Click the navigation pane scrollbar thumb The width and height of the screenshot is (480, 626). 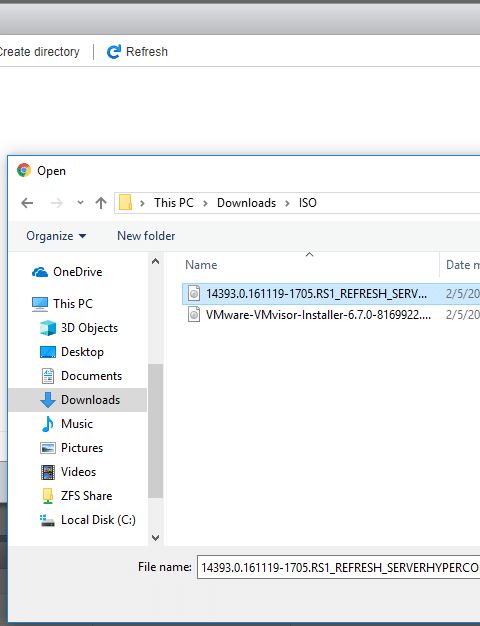coord(155,431)
